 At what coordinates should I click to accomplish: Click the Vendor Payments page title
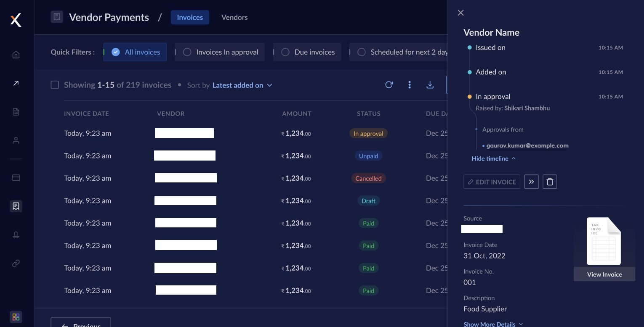(109, 17)
